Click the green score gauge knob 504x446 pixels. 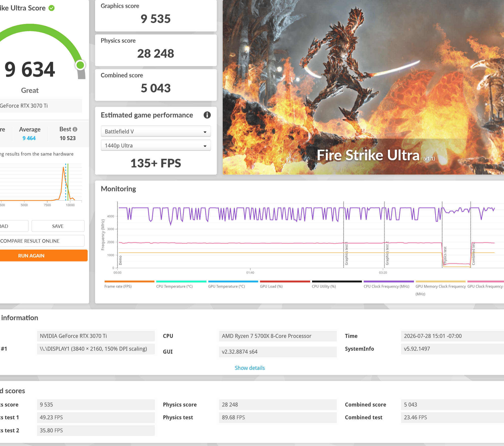[80, 65]
